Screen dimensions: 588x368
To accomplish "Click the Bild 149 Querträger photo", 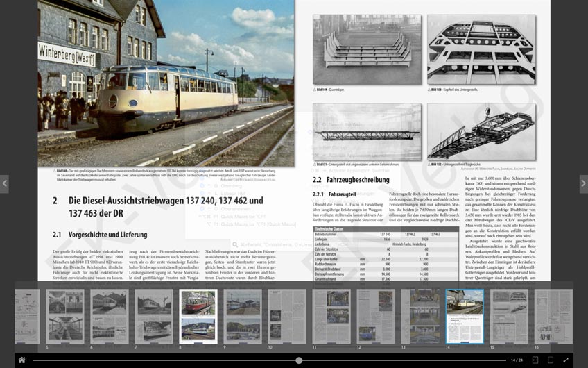I will click(367, 49).
